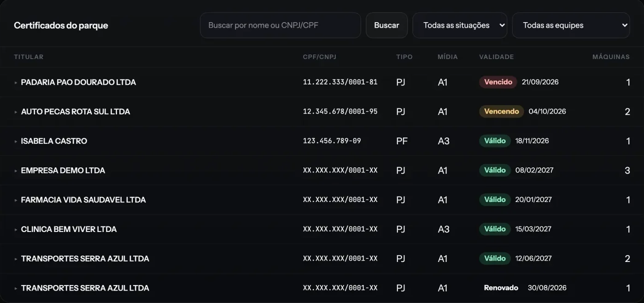Select CNPJ 12.345.678/0001-95 cell
644x303 pixels.
click(x=340, y=112)
